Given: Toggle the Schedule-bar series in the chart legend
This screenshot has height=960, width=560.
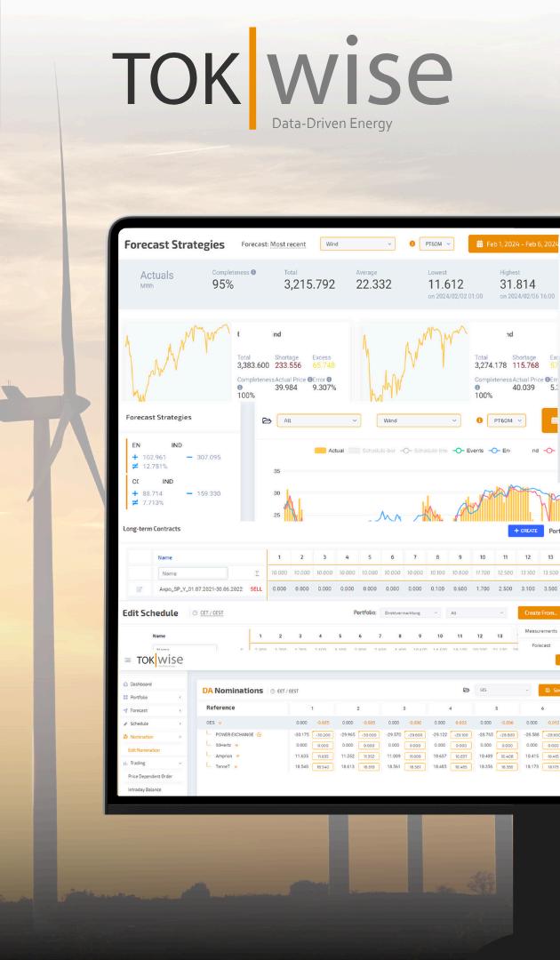Looking at the screenshot, I should click(372, 451).
